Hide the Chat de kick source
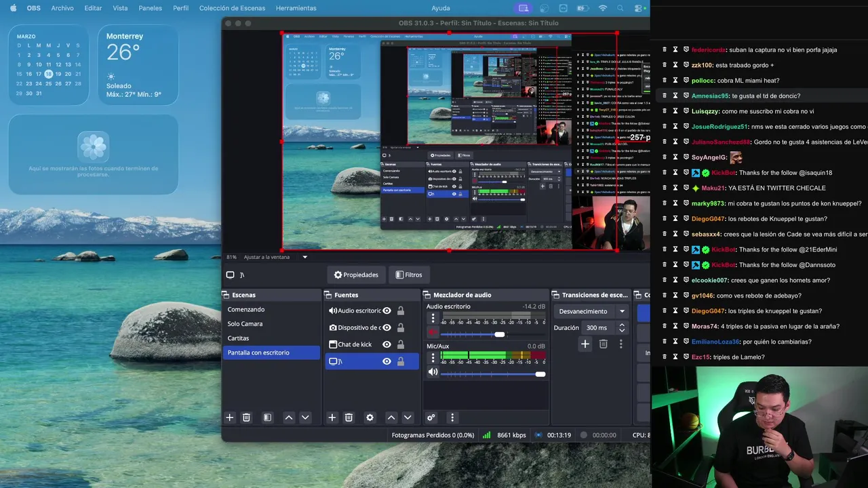This screenshot has height=488, width=868. coord(387,344)
